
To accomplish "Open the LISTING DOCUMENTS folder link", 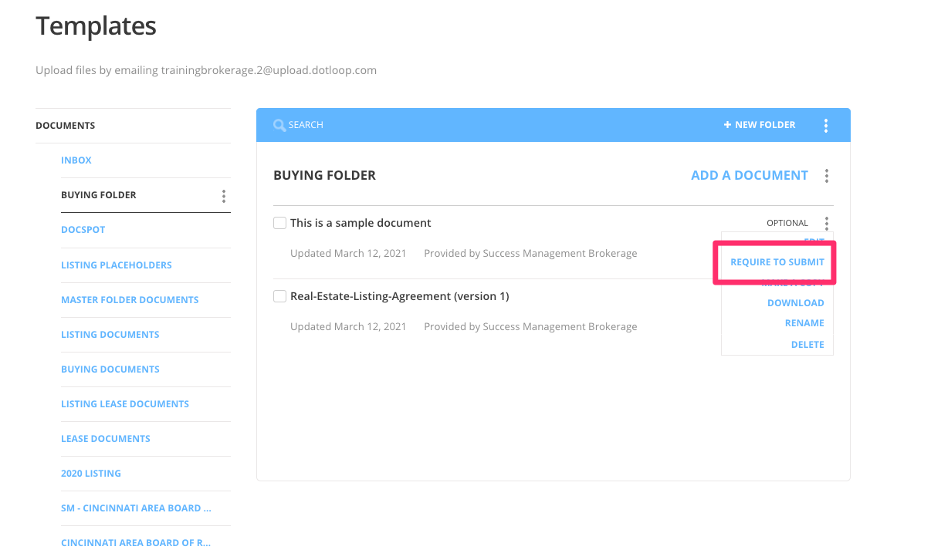I will click(110, 334).
